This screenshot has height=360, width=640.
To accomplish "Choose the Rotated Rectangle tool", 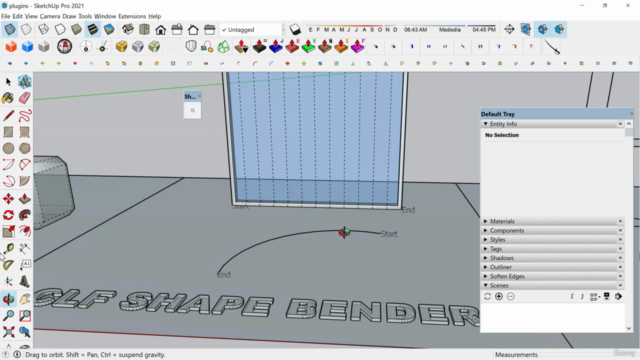I will (24, 132).
